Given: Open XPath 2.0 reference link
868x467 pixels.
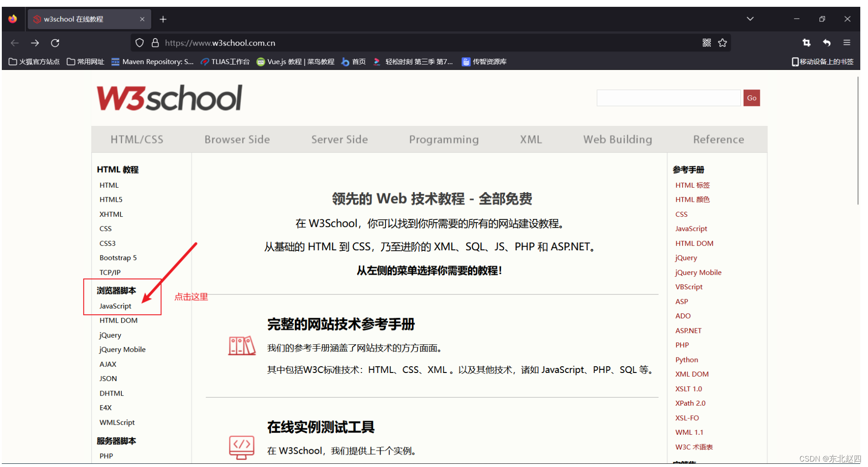Looking at the screenshot, I should (690, 403).
